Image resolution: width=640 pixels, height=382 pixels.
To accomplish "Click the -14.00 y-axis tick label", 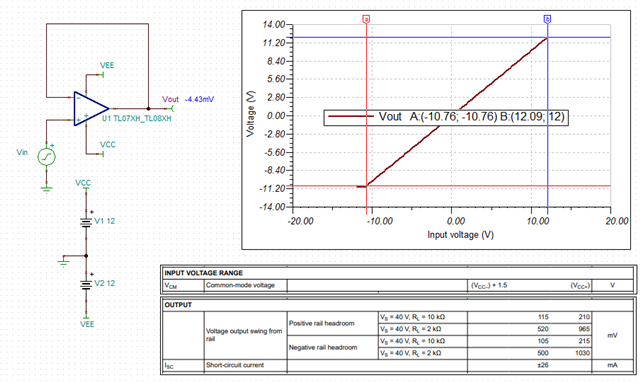I will 272,207.
